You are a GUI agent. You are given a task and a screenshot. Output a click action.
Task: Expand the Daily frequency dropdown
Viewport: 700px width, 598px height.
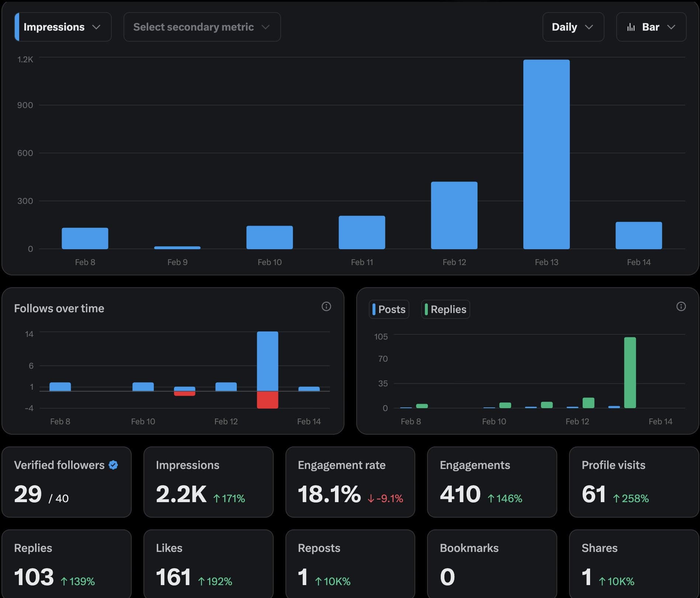click(573, 27)
